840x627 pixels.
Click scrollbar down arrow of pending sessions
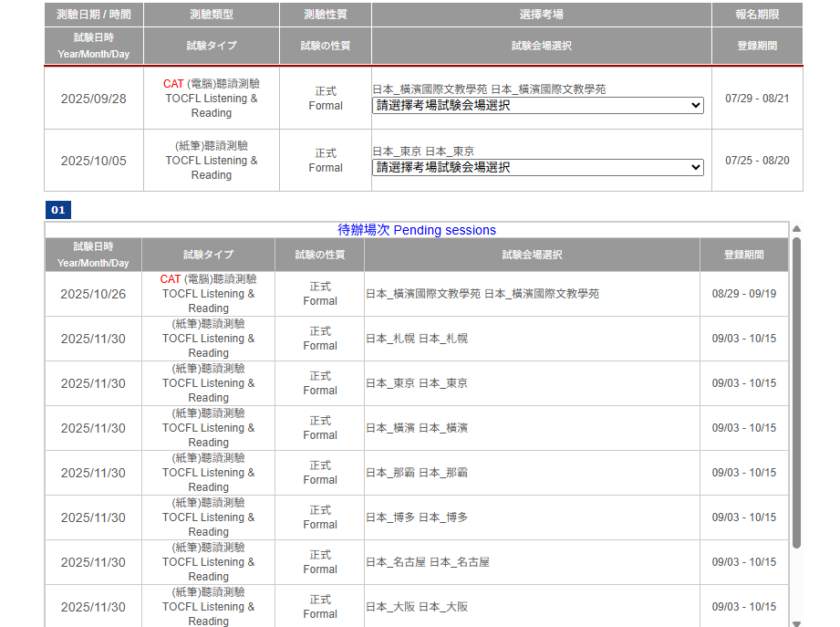tap(796, 623)
